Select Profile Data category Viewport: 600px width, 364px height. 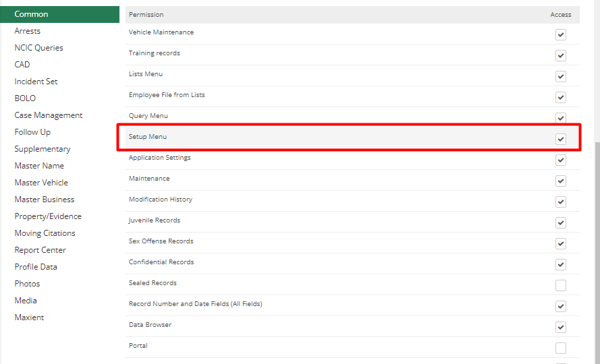pyautogui.click(x=36, y=266)
